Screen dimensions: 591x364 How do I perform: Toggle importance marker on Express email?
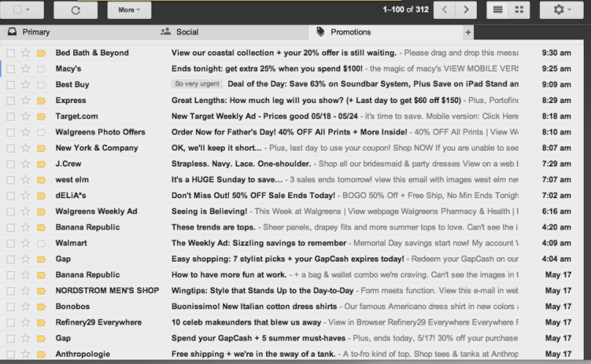tap(42, 101)
